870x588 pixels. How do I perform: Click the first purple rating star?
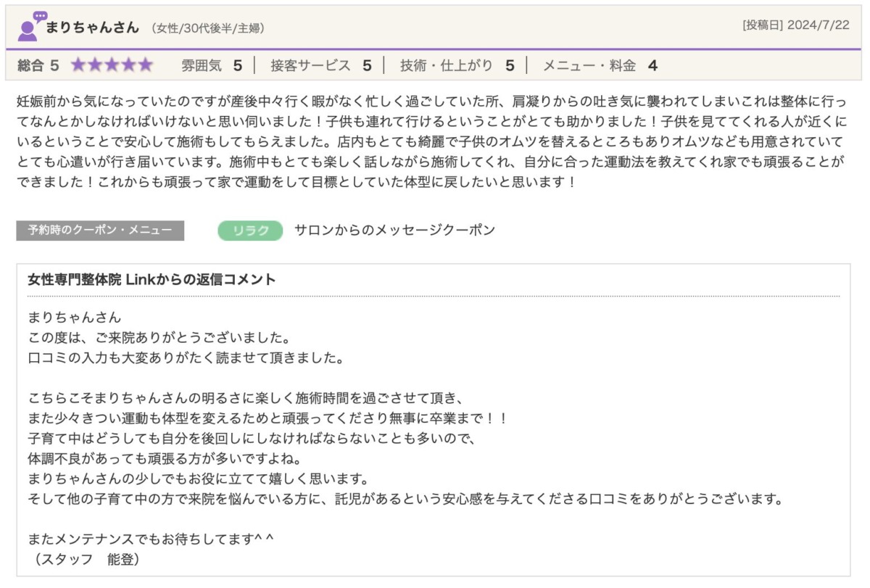click(78, 65)
